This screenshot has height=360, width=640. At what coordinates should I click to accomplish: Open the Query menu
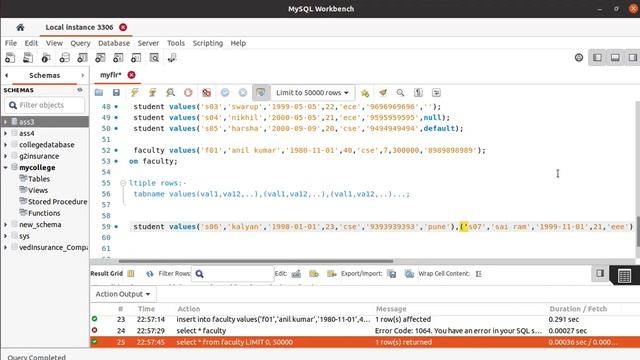click(x=80, y=43)
